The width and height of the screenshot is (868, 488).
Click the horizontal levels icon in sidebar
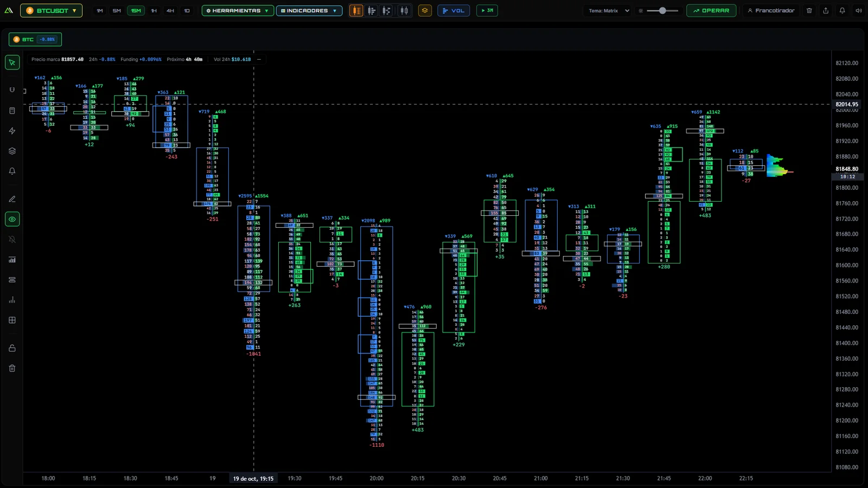[12, 280]
